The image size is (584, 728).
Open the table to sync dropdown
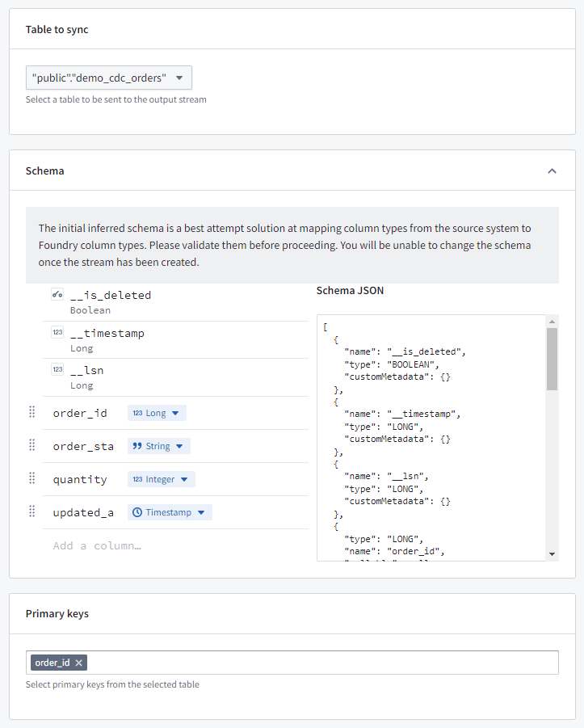(109, 78)
